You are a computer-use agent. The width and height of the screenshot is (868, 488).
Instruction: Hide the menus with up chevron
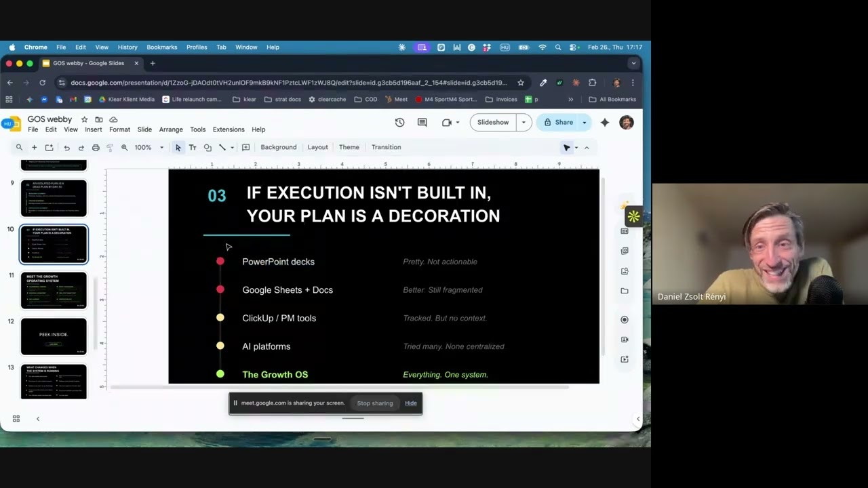click(587, 147)
